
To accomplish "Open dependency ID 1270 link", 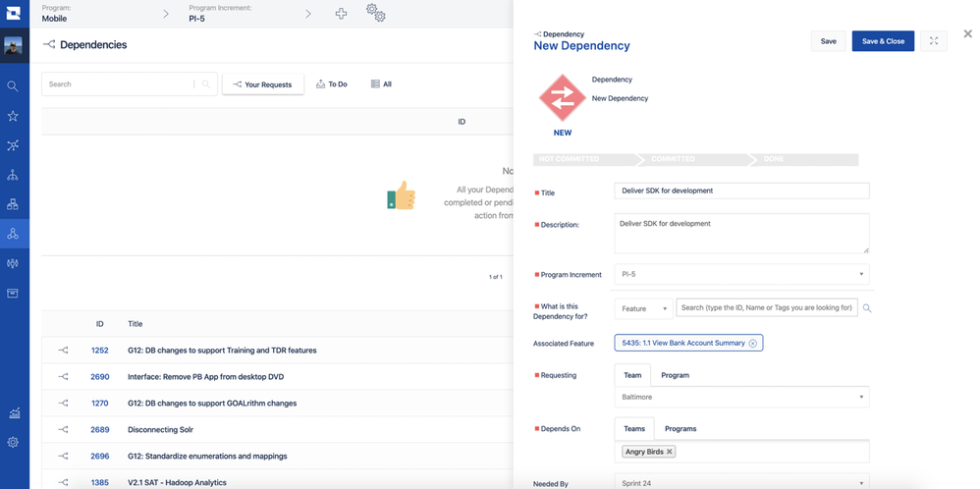I will tap(99, 404).
